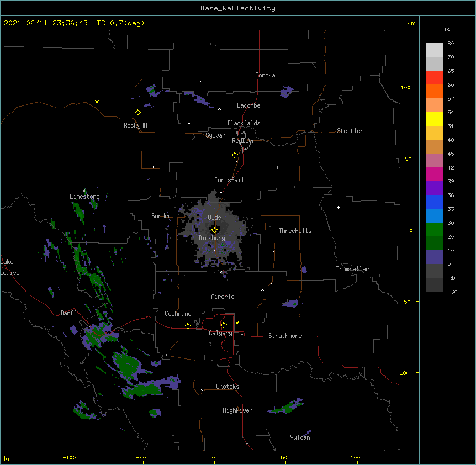
Task: Select the orange 57–60 dBZ color swatch
Action: pos(434,91)
